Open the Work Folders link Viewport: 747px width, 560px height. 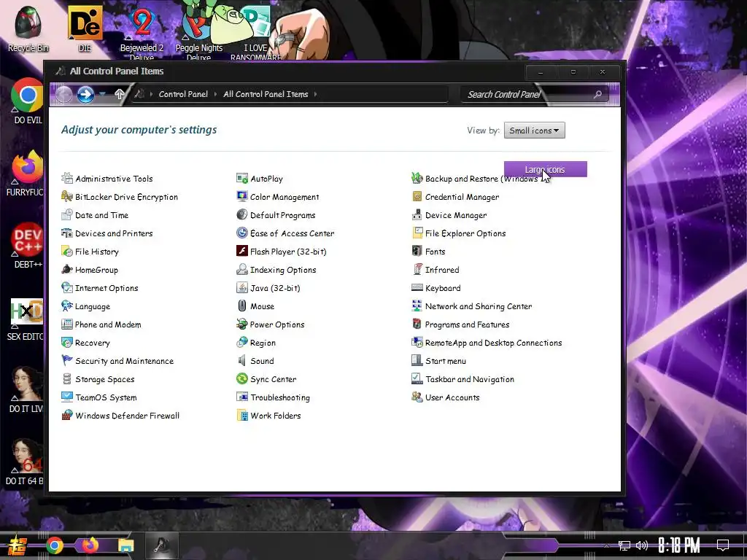(x=276, y=416)
